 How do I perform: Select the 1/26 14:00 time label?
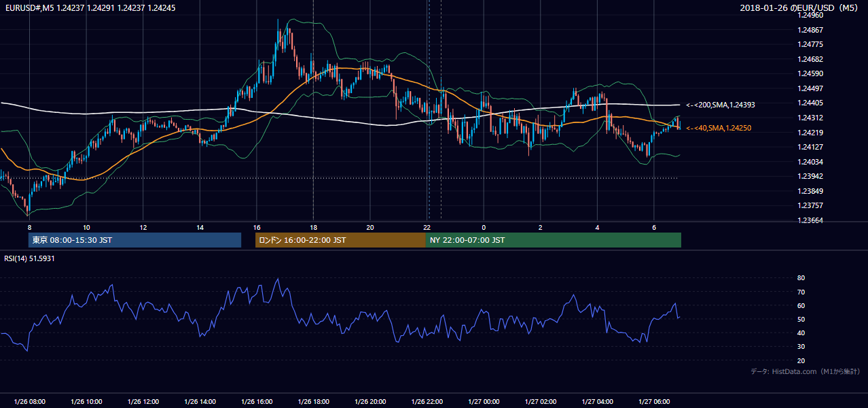(200, 402)
